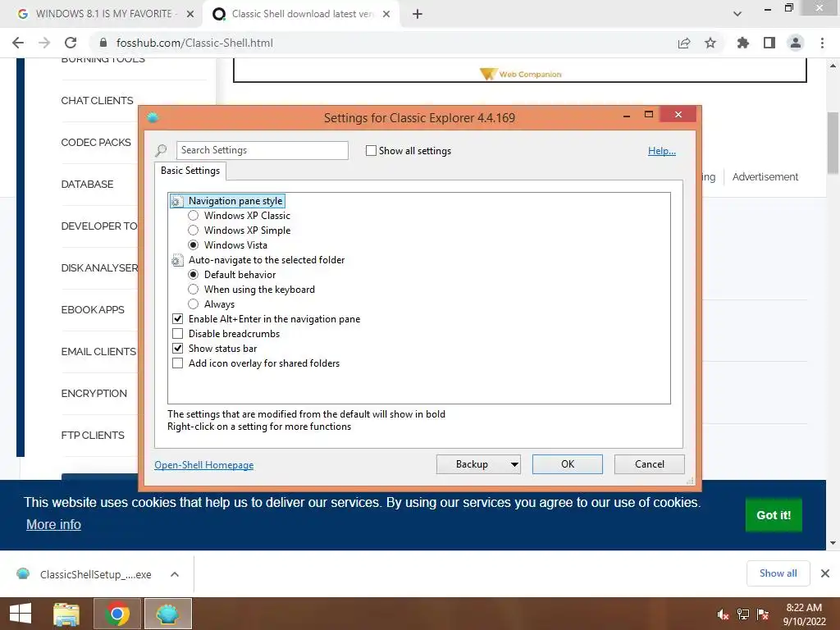Image resolution: width=840 pixels, height=630 pixels.
Task: Click the magnifier icon beside Search Settings
Action: [162, 151]
